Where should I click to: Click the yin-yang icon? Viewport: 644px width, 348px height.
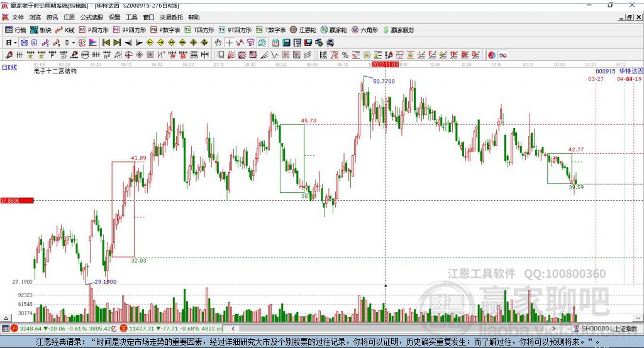tap(492, 55)
